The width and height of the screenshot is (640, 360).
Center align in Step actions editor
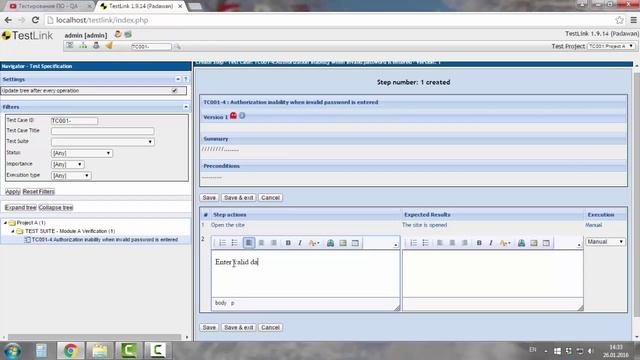tap(261, 243)
